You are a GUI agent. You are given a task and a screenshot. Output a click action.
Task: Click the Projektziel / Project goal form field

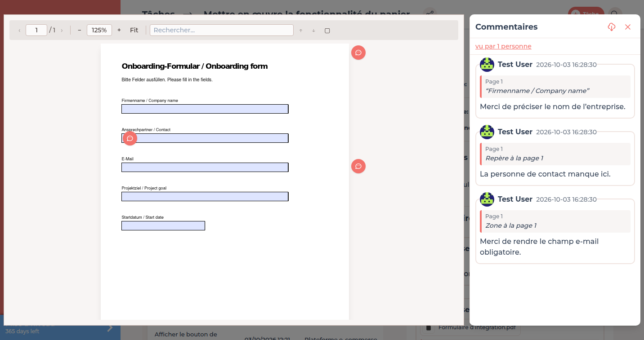205,197
